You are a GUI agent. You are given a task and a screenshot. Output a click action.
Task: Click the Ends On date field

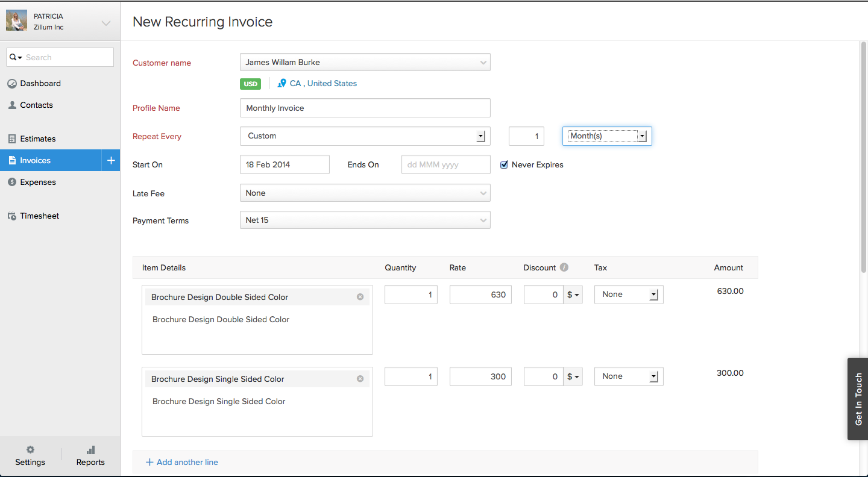[445, 164]
